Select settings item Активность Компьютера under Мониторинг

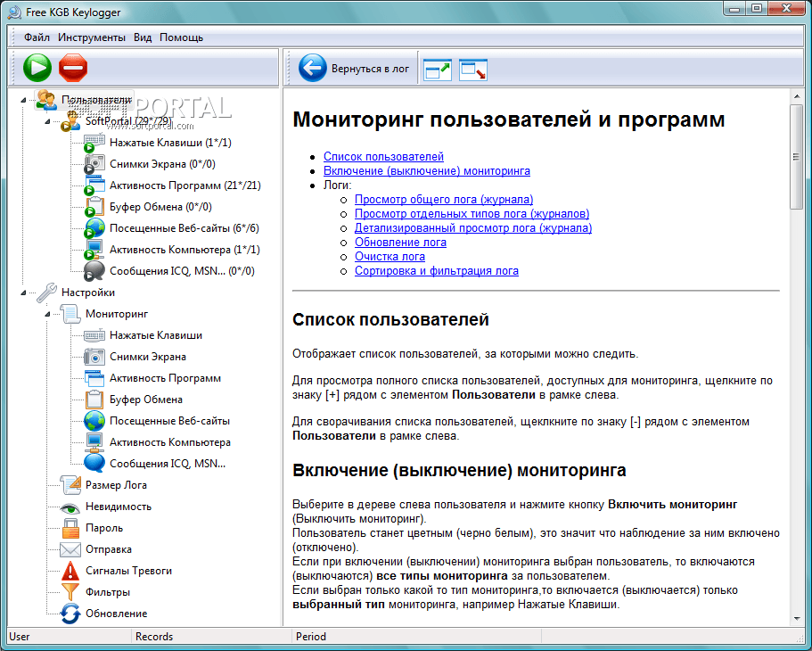pyautogui.click(x=170, y=442)
